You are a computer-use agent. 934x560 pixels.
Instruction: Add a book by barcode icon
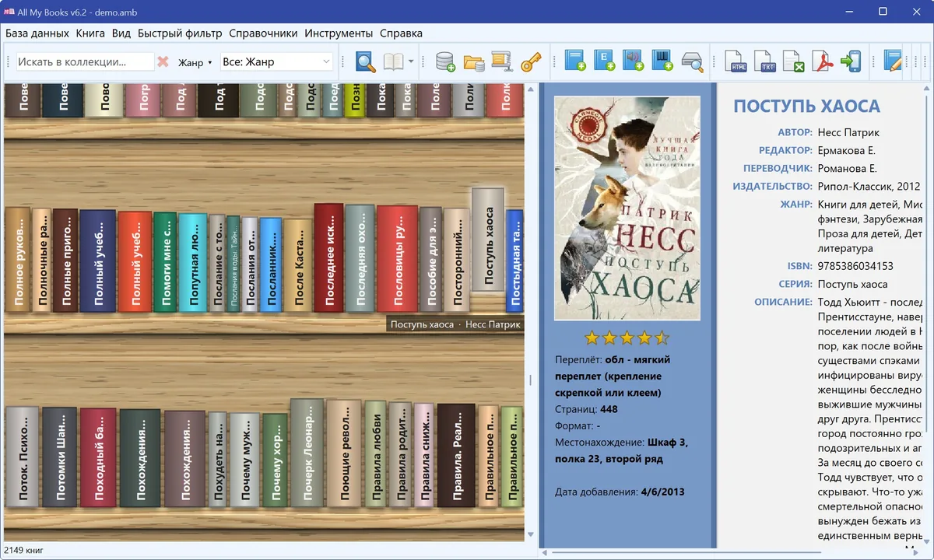(x=662, y=61)
